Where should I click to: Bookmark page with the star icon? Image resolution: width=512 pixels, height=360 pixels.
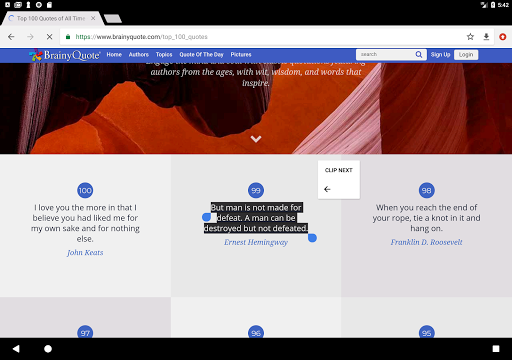tap(470, 37)
